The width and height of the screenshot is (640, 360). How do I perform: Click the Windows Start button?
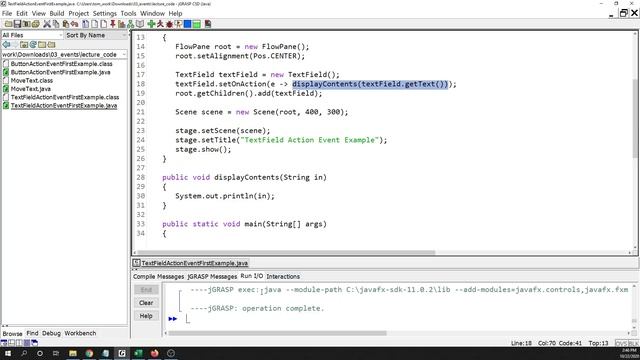(7, 353)
